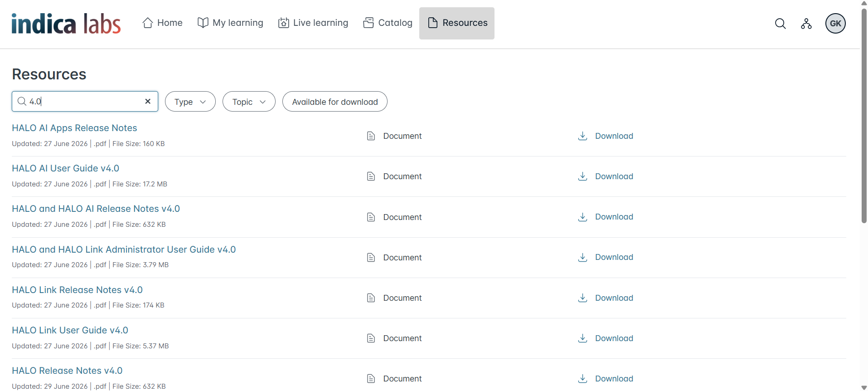Open the My learning tab
The width and height of the screenshot is (868, 391).
point(230,23)
